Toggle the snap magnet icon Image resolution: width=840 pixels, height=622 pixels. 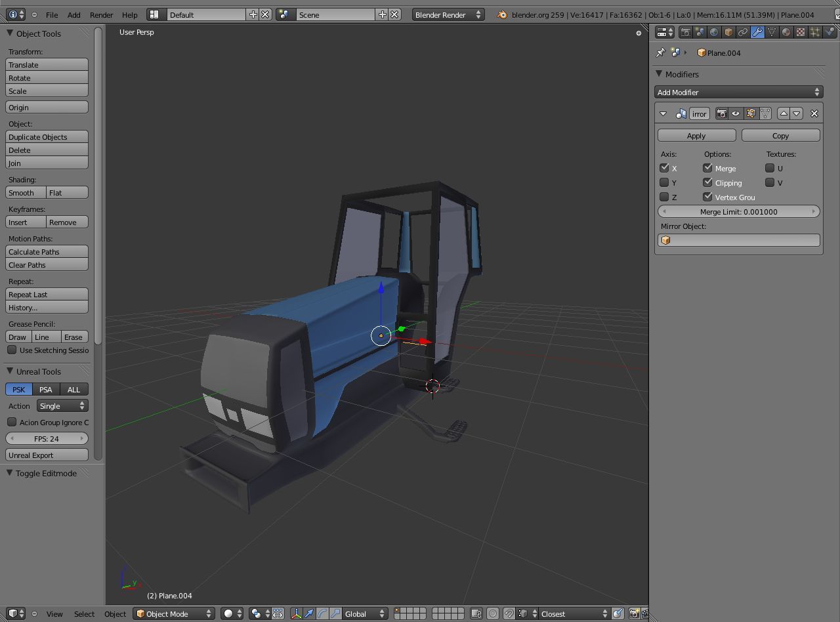click(x=509, y=613)
